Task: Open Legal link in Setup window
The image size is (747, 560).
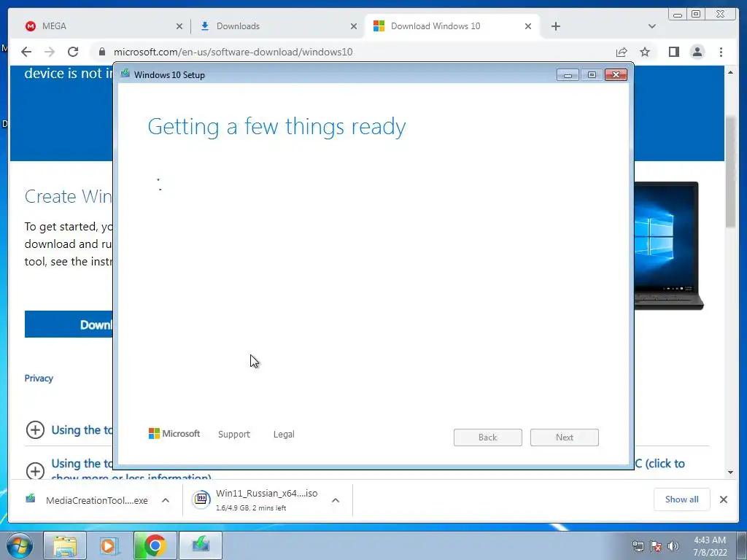Action: pyautogui.click(x=284, y=434)
